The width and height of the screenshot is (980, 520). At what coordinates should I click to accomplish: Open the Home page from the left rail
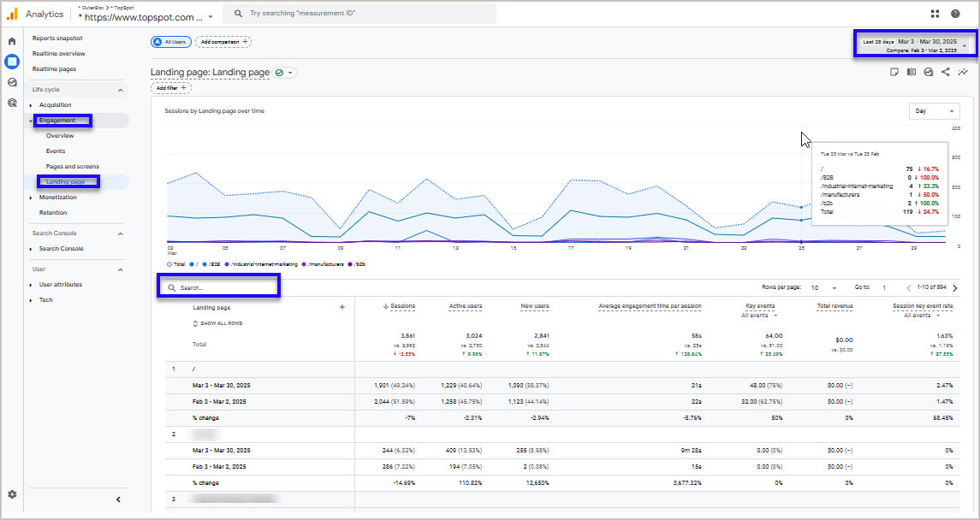tap(11, 40)
